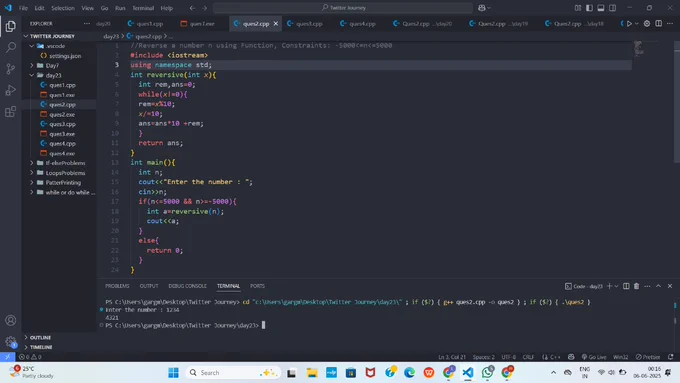Open the Edit menu
The width and height of the screenshot is (680, 383).
39,8
